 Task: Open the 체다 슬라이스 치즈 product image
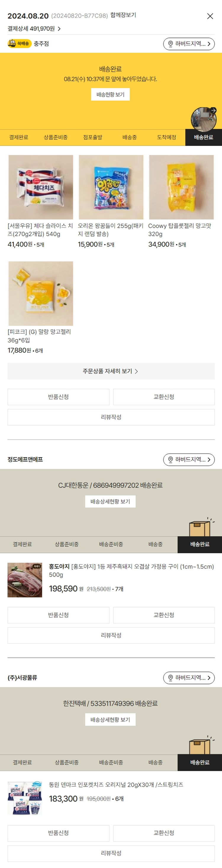(x=41, y=187)
